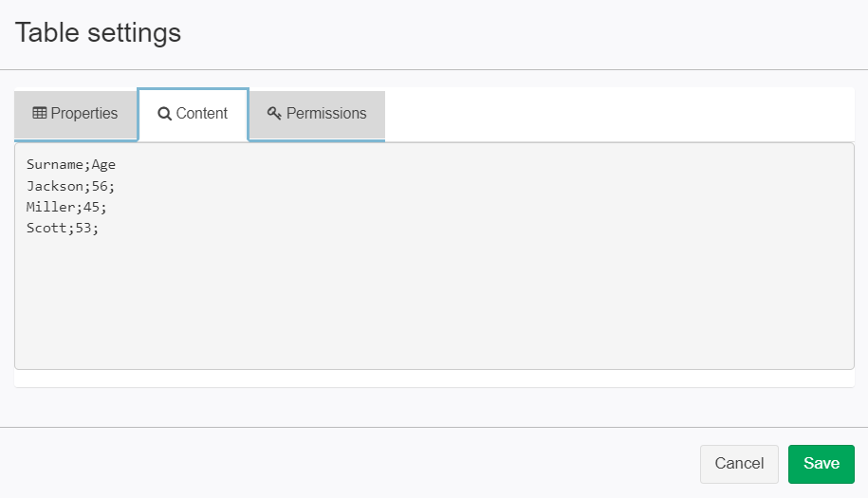
Task: Click the empty area of the content textarea
Action: tap(434, 299)
